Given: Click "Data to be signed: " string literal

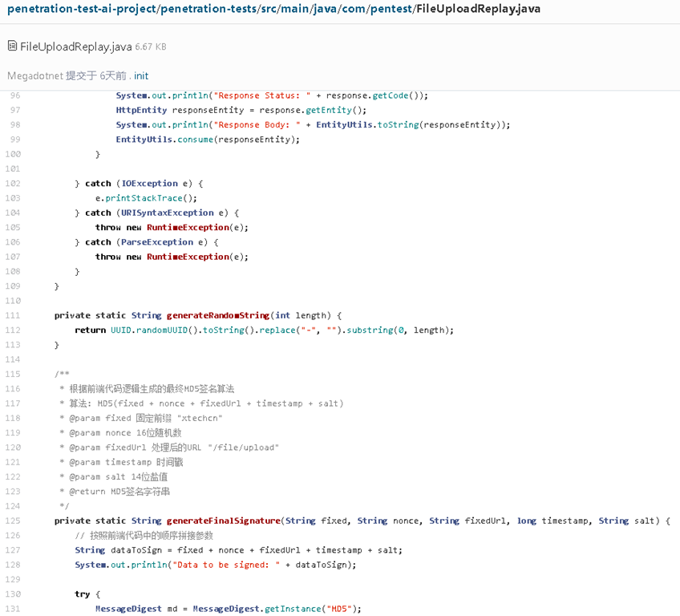Looking at the screenshot, I should 226,565.
